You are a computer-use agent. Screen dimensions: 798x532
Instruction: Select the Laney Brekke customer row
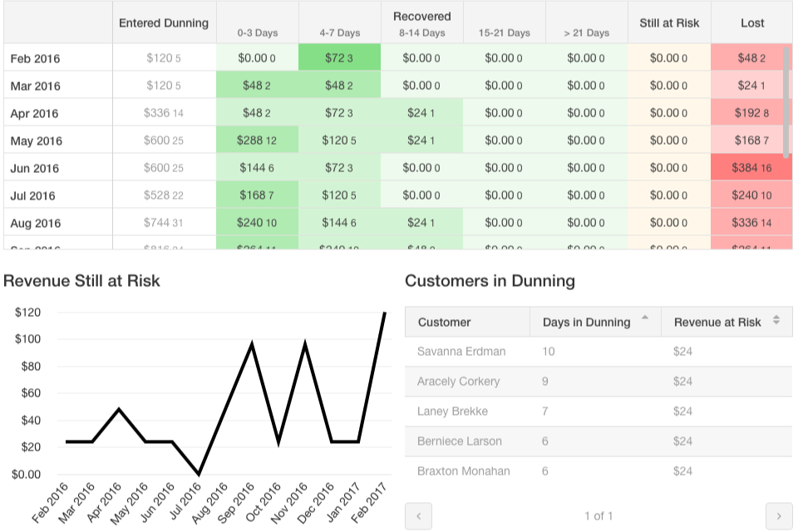(452, 411)
